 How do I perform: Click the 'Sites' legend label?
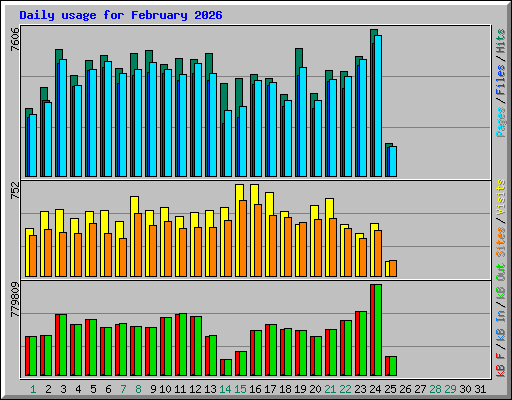501,242
